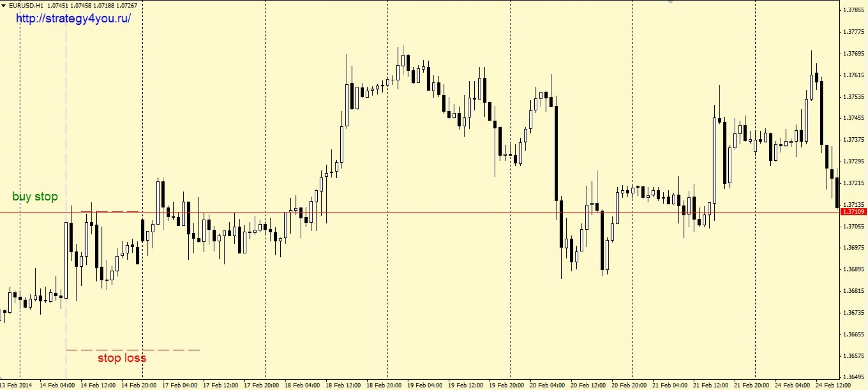Select the red dashed stop loss line

(132, 350)
